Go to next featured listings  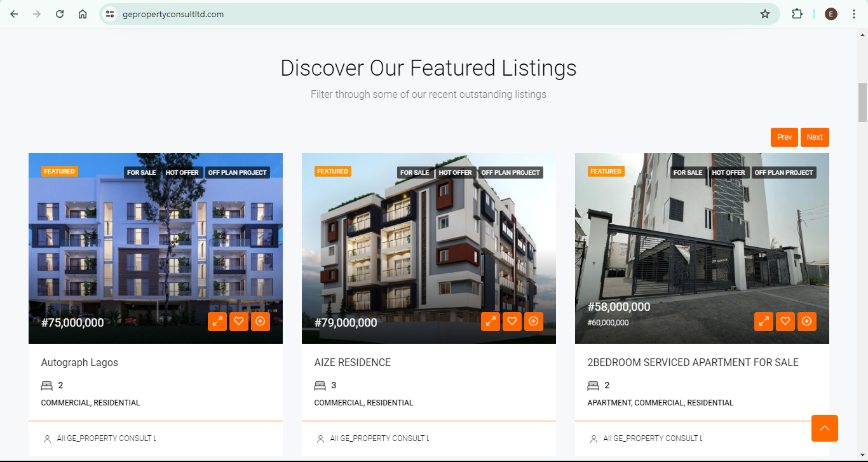point(815,137)
